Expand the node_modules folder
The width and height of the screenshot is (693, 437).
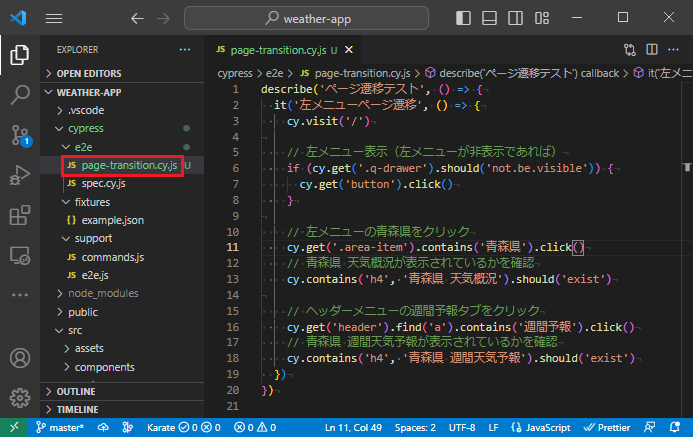122,293
